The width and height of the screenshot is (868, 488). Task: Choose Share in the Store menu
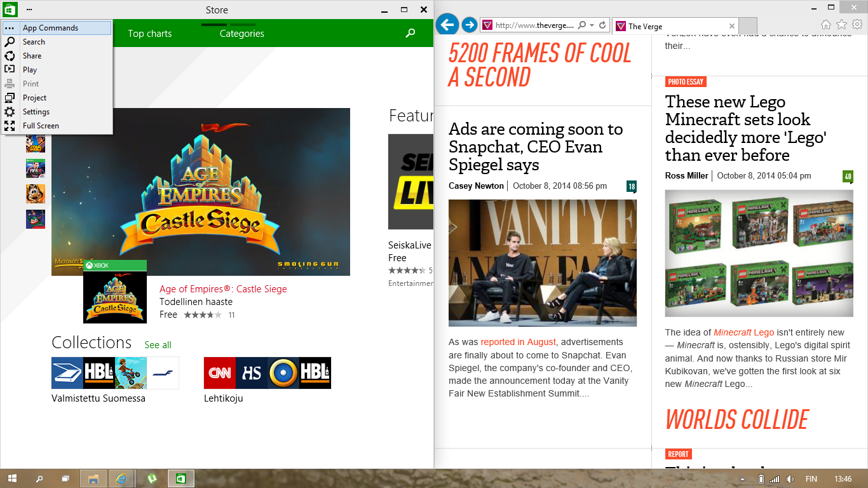[x=32, y=56]
